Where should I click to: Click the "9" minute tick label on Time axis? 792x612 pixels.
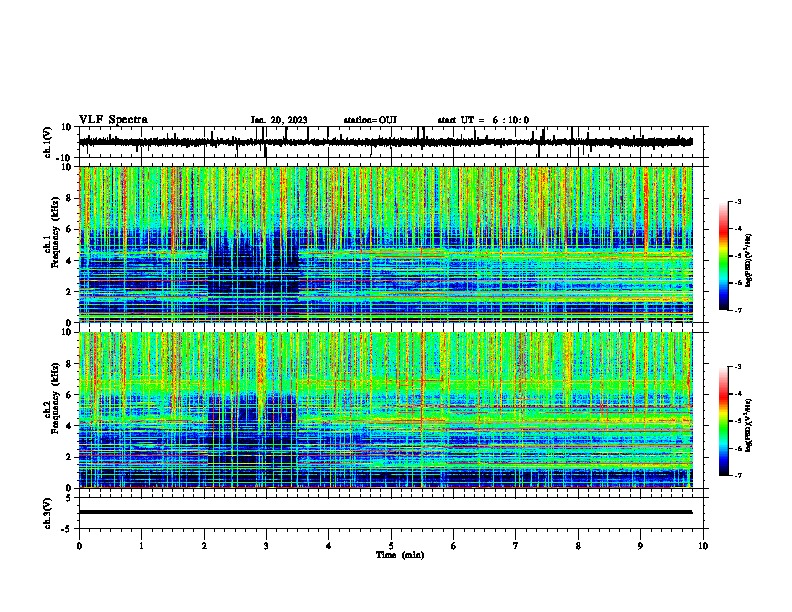640,546
